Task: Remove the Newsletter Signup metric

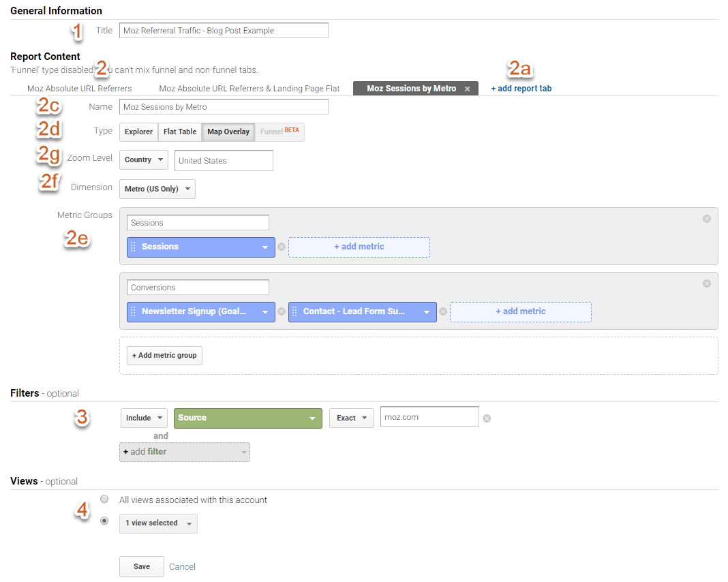Action: (x=282, y=311)
